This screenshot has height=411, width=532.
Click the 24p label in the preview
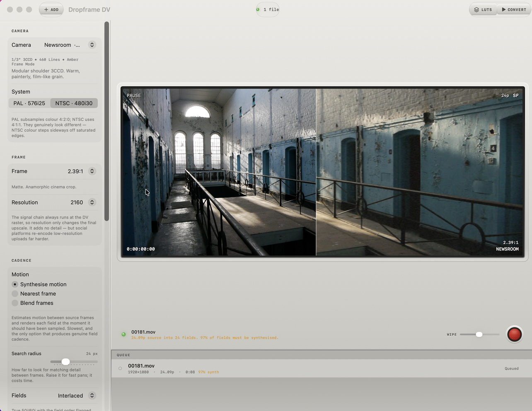pyautogui.click(x=505, y=96)
